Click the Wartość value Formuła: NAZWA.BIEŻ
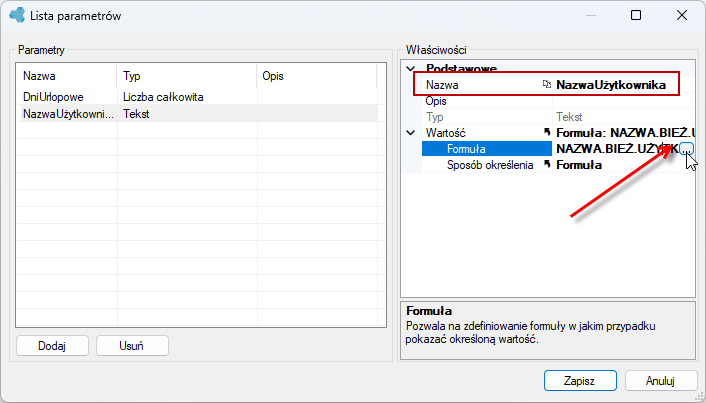 (625, 133)
